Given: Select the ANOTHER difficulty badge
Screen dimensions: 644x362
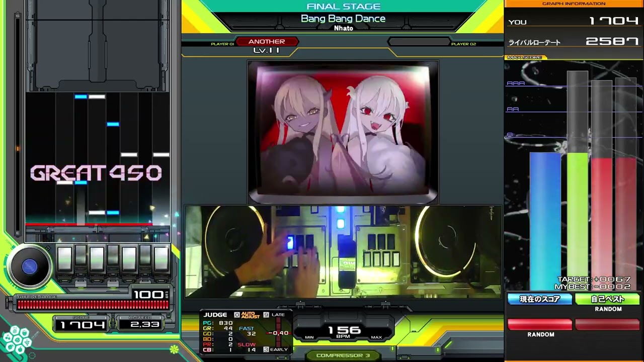Looking at the screenshot, I should point(267,42).
